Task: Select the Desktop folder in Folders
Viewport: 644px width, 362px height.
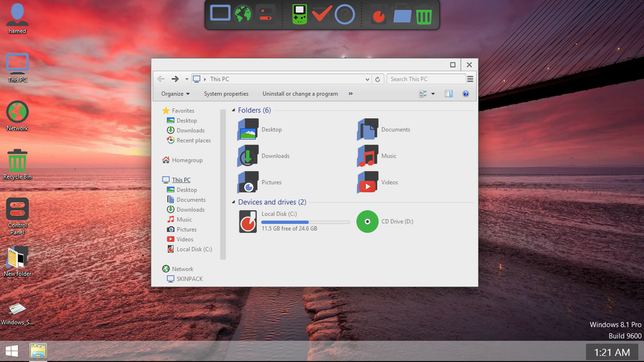Action: point(260,129)
